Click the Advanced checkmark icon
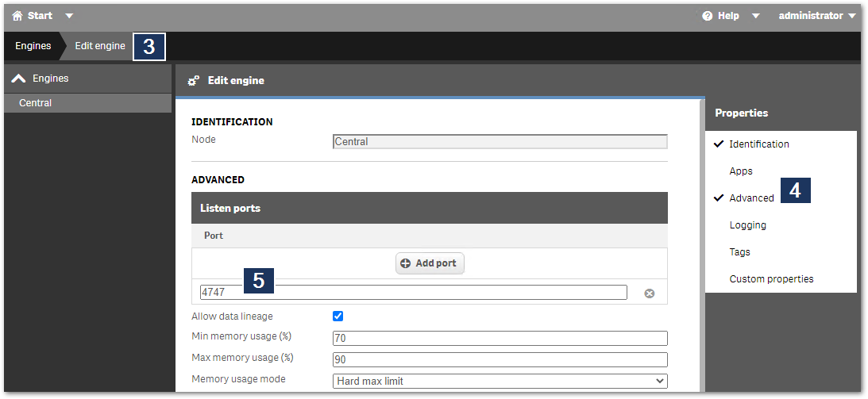The height and width of the screenshot is (399, 868). (719, 198)
